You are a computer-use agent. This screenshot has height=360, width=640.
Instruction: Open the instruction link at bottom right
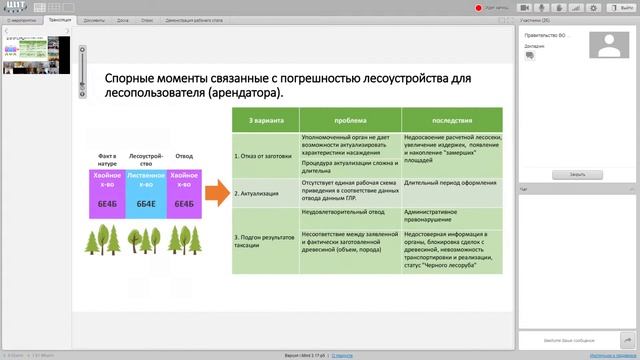coord(613,356)
